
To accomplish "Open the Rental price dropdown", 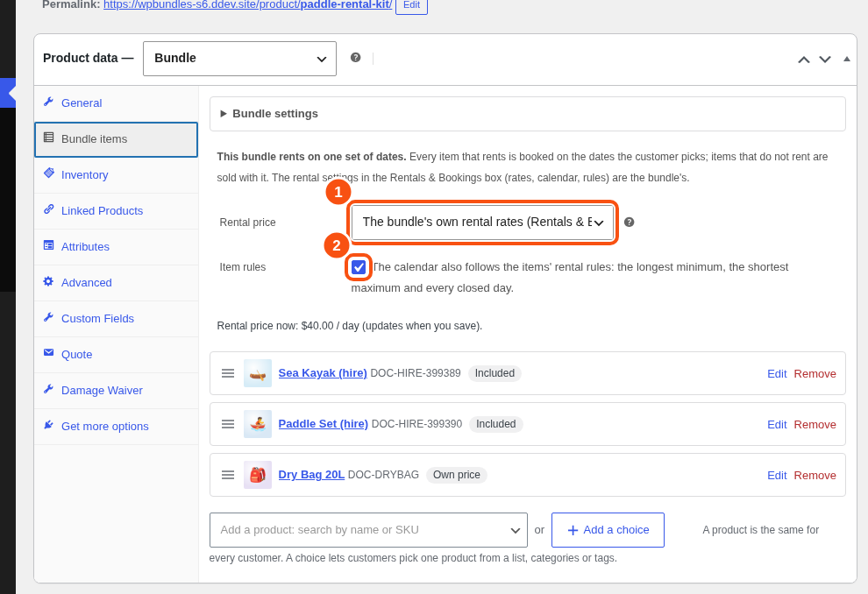I will click(483, 223).
